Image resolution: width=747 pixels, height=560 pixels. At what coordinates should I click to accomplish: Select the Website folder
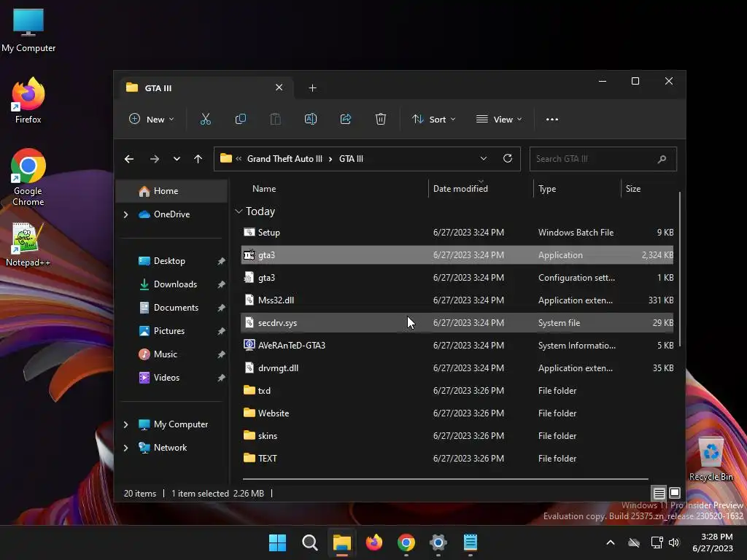457,413
